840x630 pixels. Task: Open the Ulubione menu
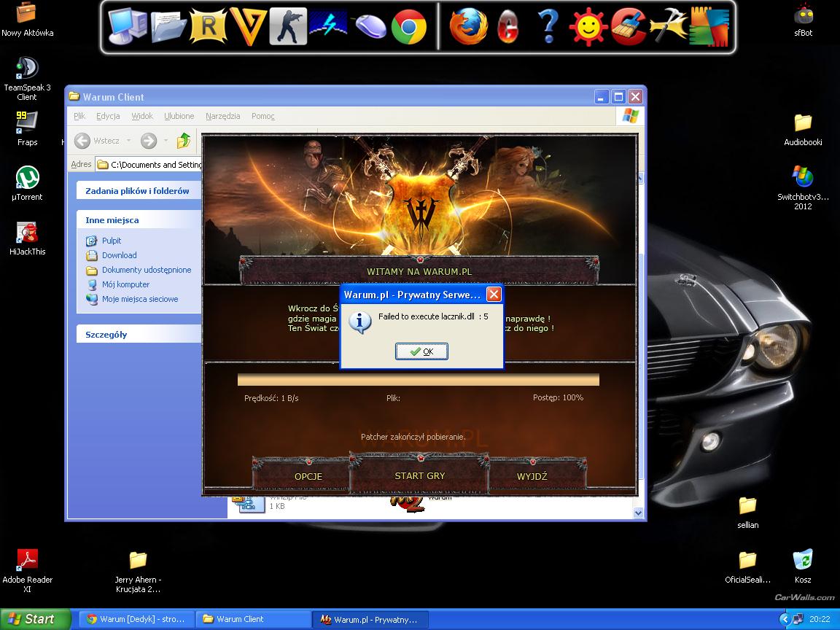[179, 116]
